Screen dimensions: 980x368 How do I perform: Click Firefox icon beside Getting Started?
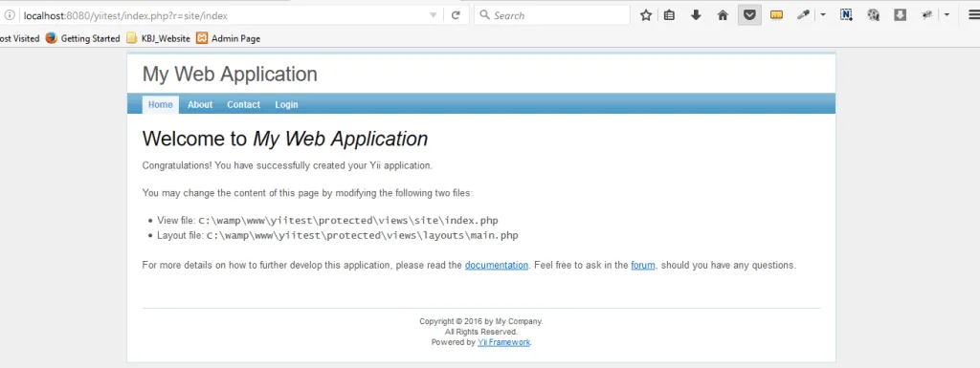(52, 38)
